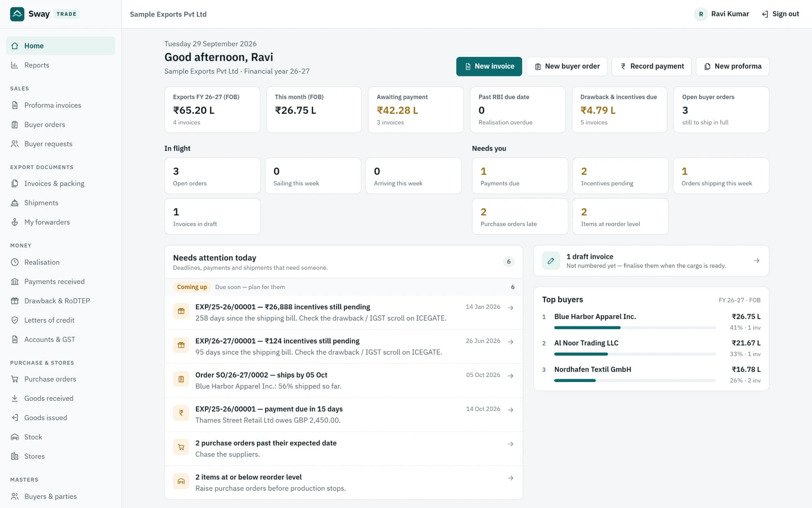Click the Goods received download icon

tap(15, 398)
